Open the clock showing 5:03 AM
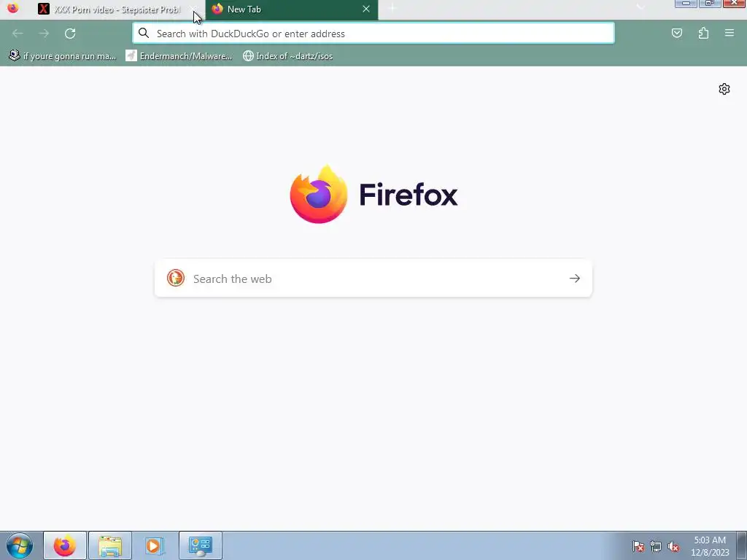Screen dimensions: 747x560 (710, 546)
